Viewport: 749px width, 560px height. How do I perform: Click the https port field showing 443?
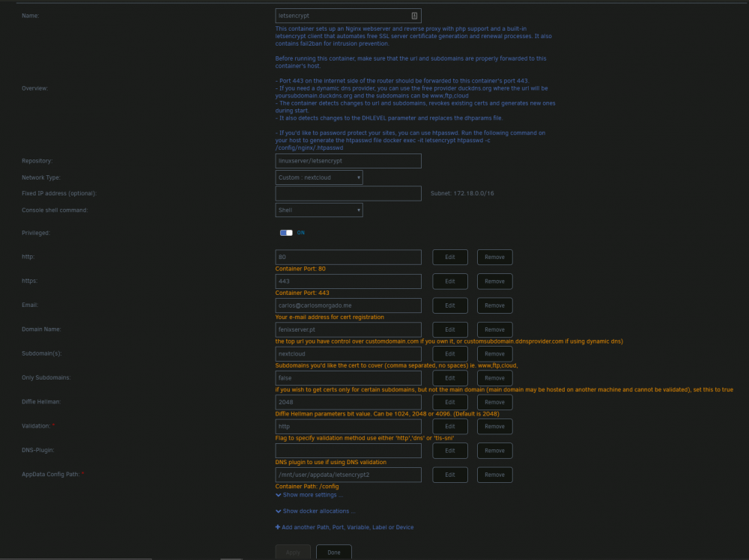(x=348, y=281)
